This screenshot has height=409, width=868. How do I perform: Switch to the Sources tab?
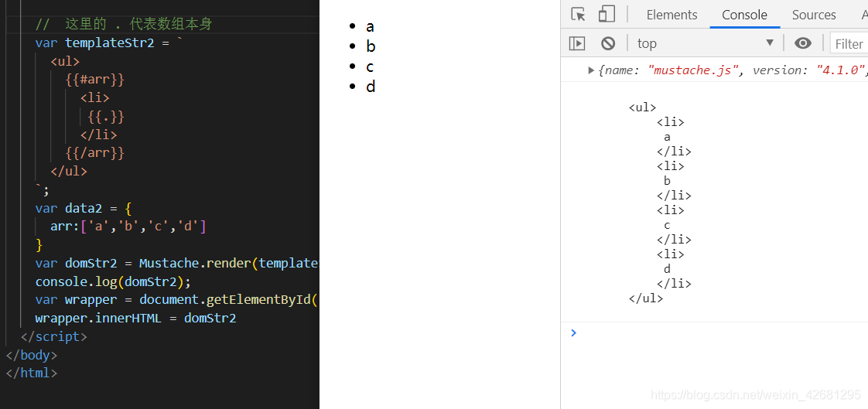point(814,15)
